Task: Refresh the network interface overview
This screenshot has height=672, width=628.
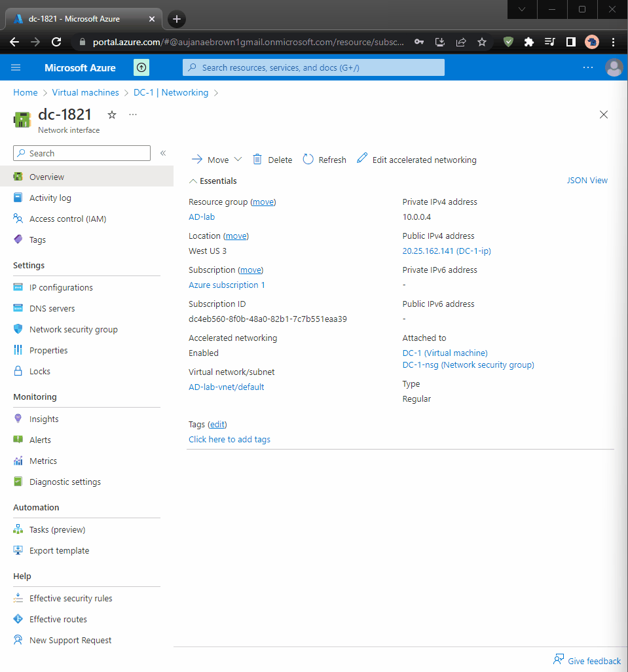Action: tap(325, 160)
